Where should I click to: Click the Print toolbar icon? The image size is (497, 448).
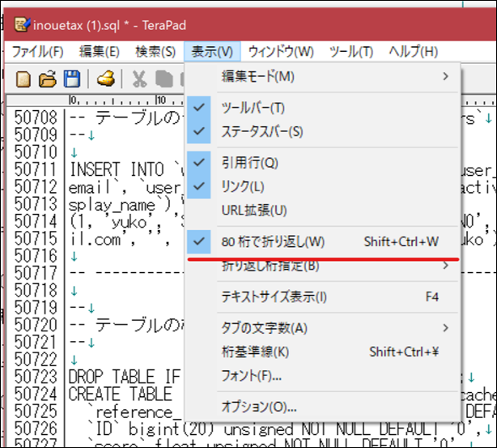click(x=105, y=79)
